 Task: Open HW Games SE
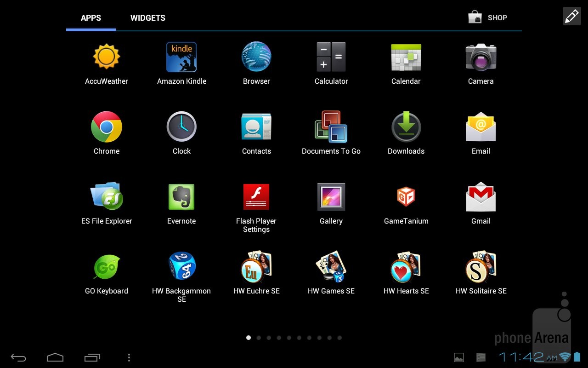pos(331,266)
